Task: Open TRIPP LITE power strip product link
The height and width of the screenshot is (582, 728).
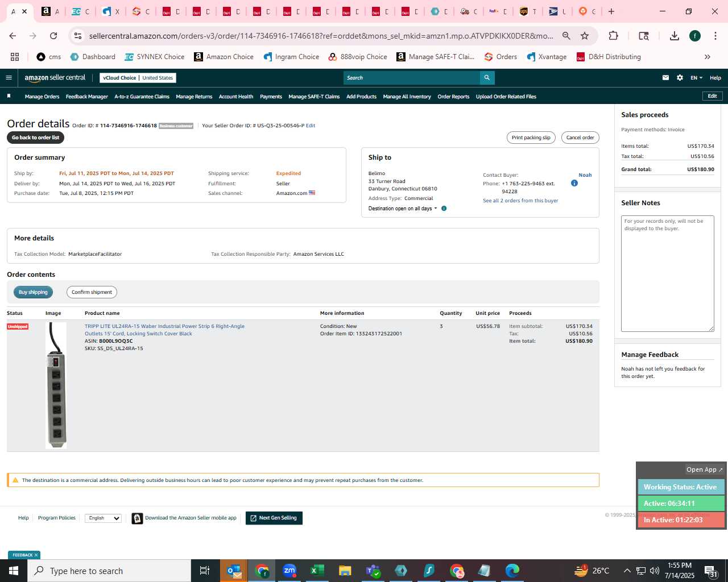Action: pyautogui.click(x=164, y=330)
